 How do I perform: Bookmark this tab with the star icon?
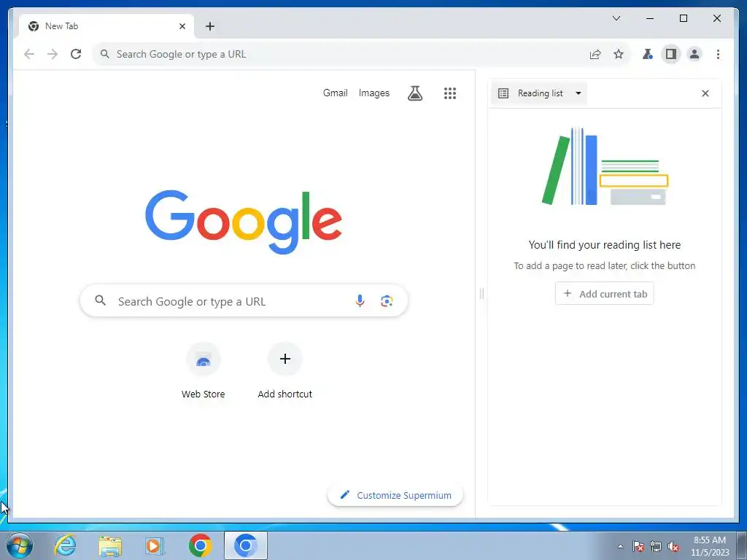(619, 54)
